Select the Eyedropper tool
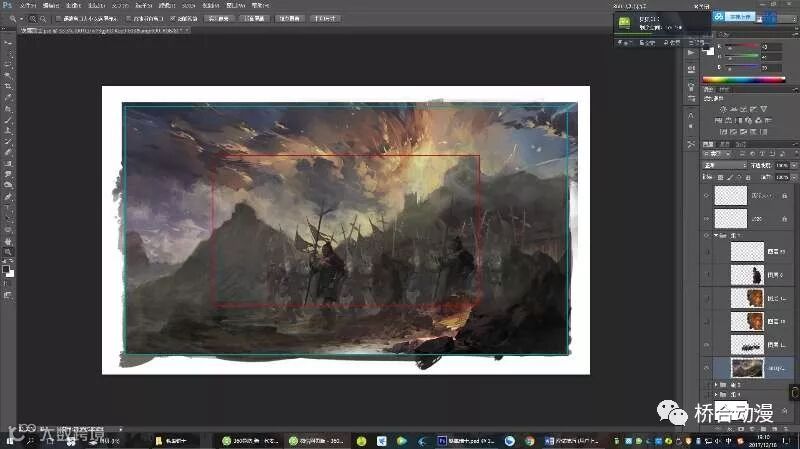 point(8,97)
